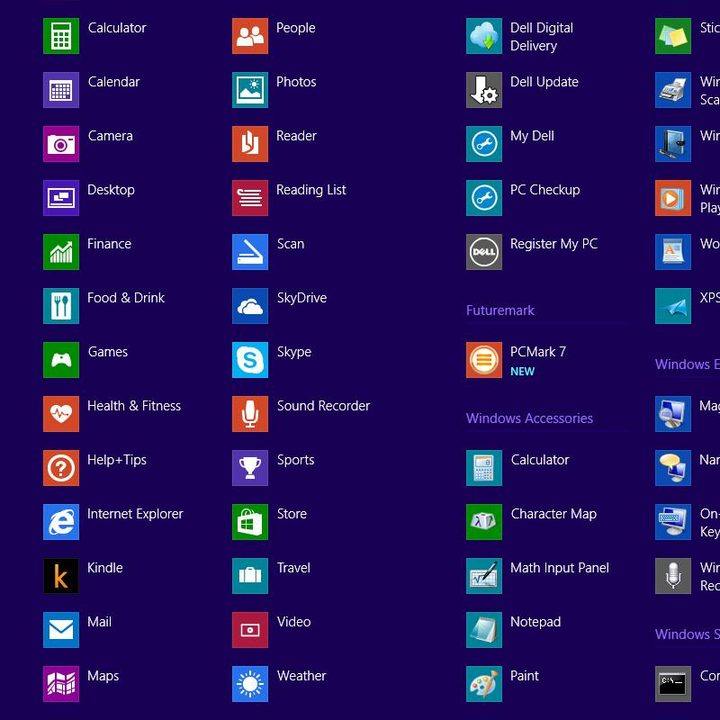Click the Health & Fitness label
The image size is (720, 720).
tap(134, 406)
